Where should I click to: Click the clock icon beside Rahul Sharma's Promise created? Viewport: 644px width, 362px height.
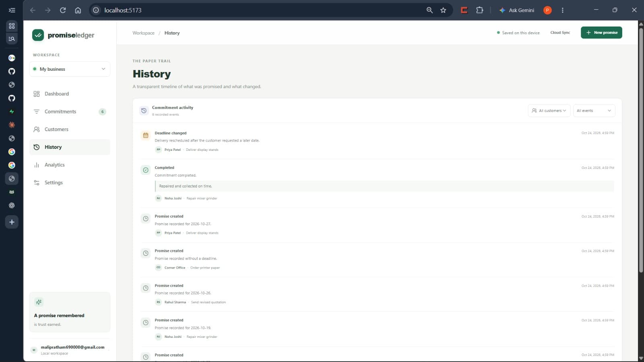point(146,288)
